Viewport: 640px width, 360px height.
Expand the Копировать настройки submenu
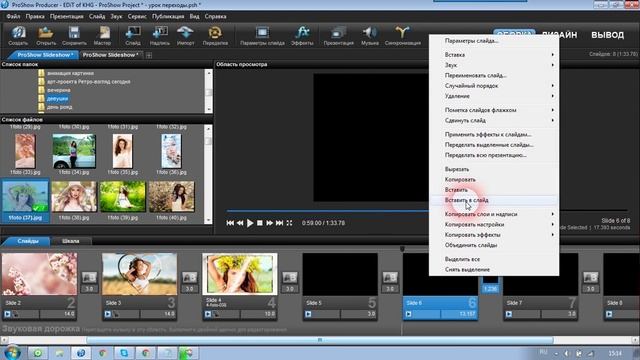click(494, 224)
